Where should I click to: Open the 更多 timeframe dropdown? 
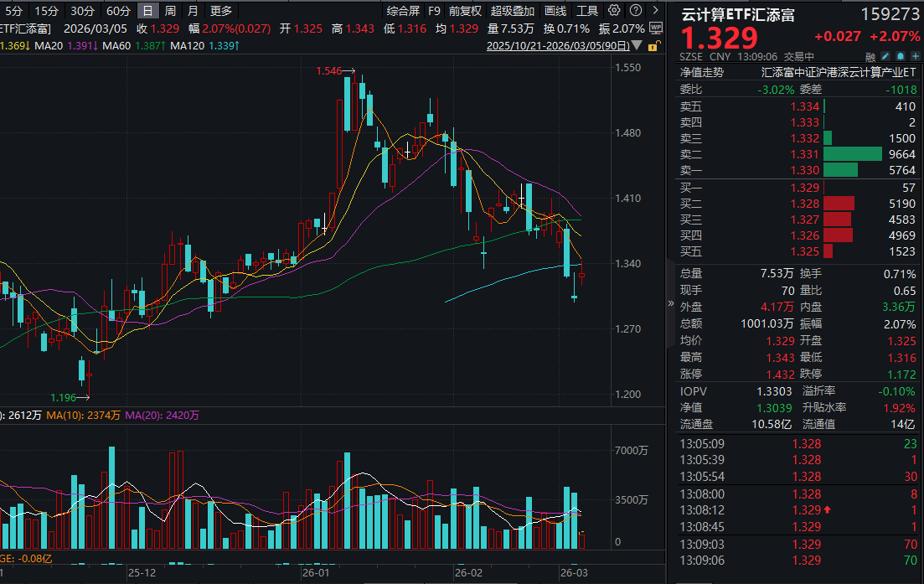(221, 10)
